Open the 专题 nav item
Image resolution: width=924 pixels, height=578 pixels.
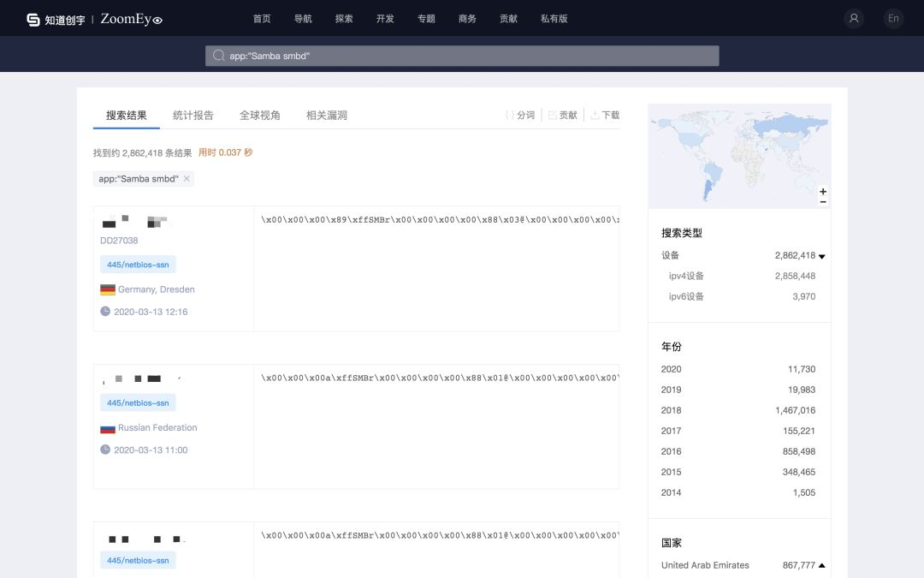tap(427, 19)
